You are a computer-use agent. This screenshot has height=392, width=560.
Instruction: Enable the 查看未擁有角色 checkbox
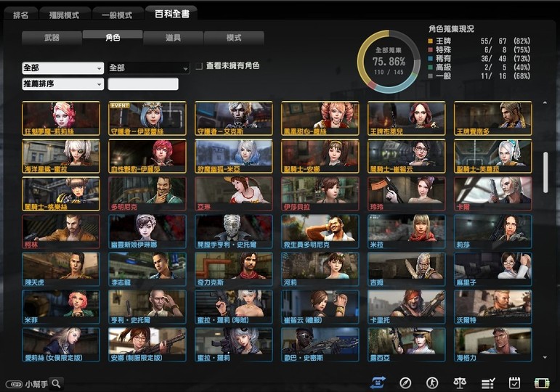click(199, 66)
